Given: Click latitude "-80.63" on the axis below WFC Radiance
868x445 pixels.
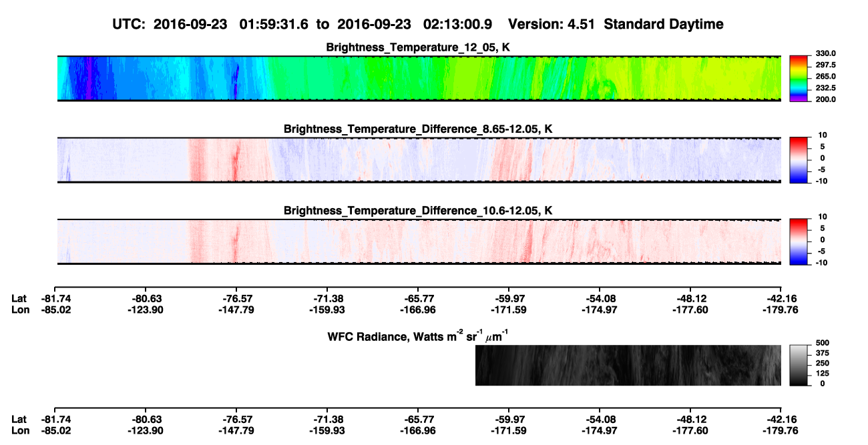Looking at the screenshot, I should [x=144, y=419].
